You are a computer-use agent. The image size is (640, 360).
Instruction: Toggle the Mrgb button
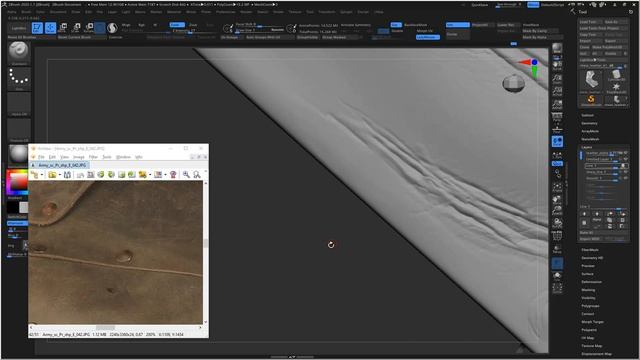coord(126,25)
